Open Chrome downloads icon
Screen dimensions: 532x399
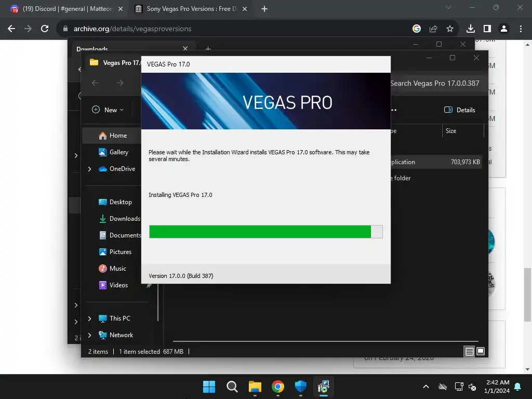click(470, 29)
